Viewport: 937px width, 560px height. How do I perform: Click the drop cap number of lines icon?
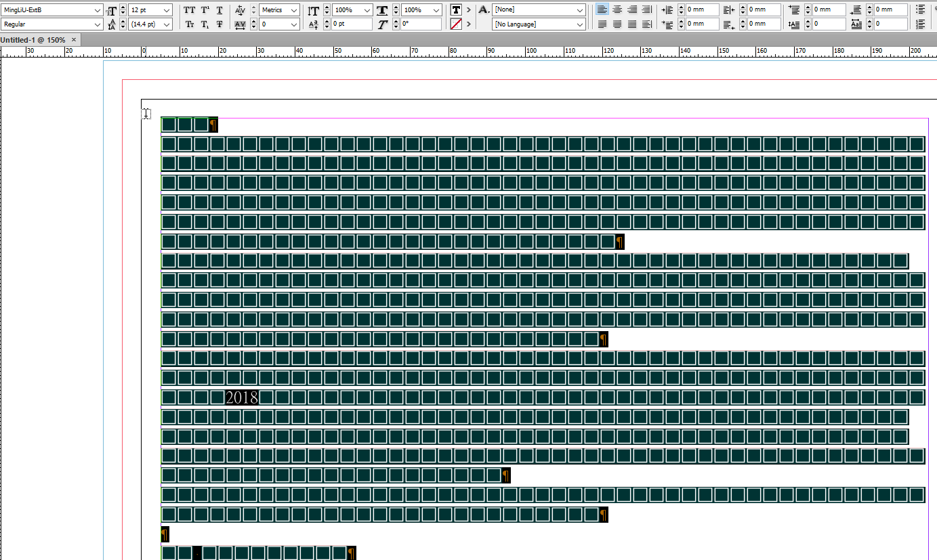[795, 24]
